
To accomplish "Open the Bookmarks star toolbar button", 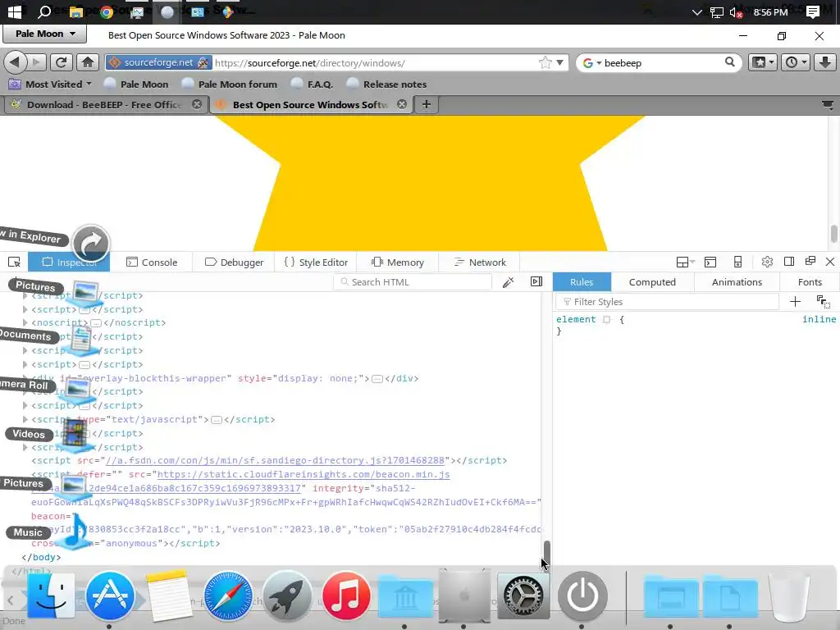I will pyautogui.click(x=764, y=62).
